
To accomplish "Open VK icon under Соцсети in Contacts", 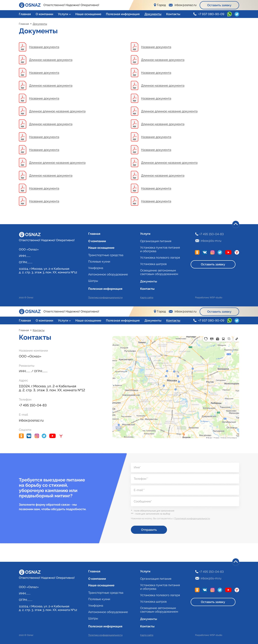I will pos(29,436).
